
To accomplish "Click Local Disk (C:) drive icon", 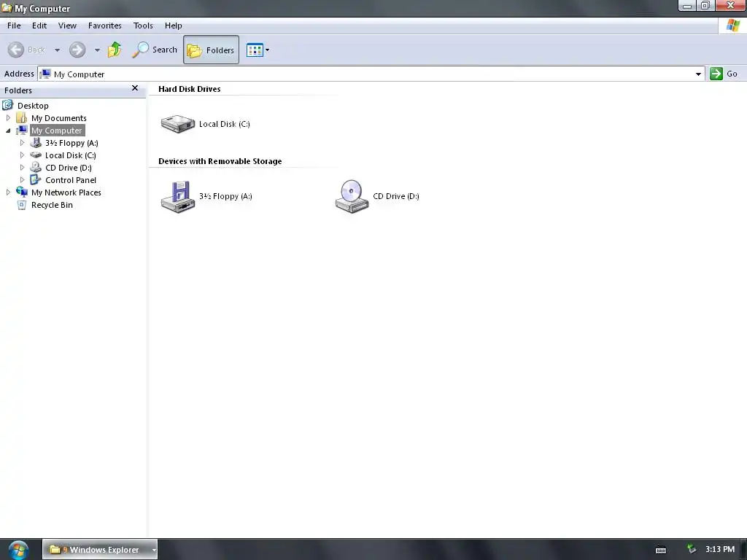I will [x=178, y=124].
